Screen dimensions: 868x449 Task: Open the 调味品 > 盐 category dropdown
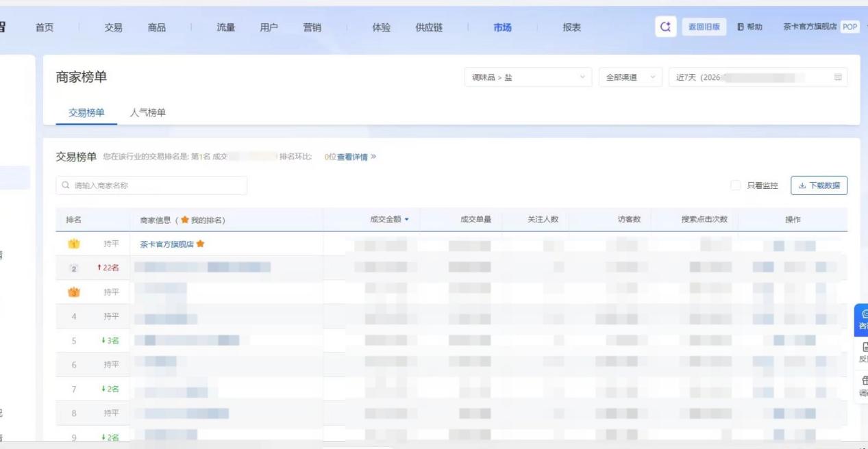coord(528,77)
